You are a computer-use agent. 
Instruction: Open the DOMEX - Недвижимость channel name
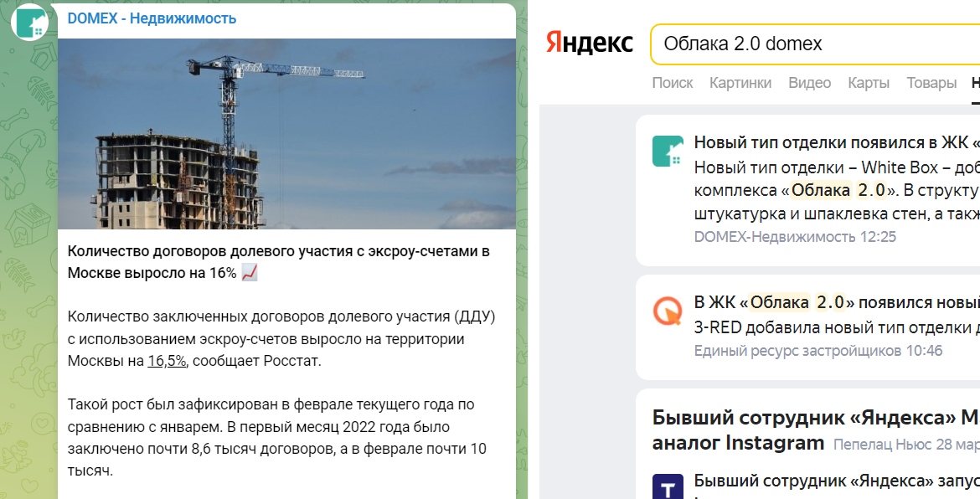tap(152, 18)
